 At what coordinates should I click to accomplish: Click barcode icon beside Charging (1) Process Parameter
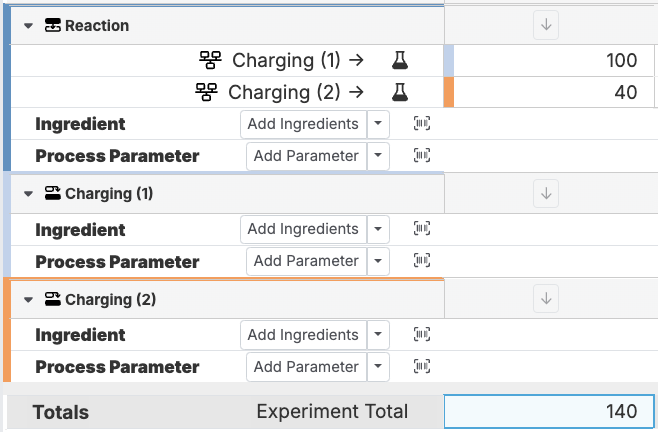422,261
